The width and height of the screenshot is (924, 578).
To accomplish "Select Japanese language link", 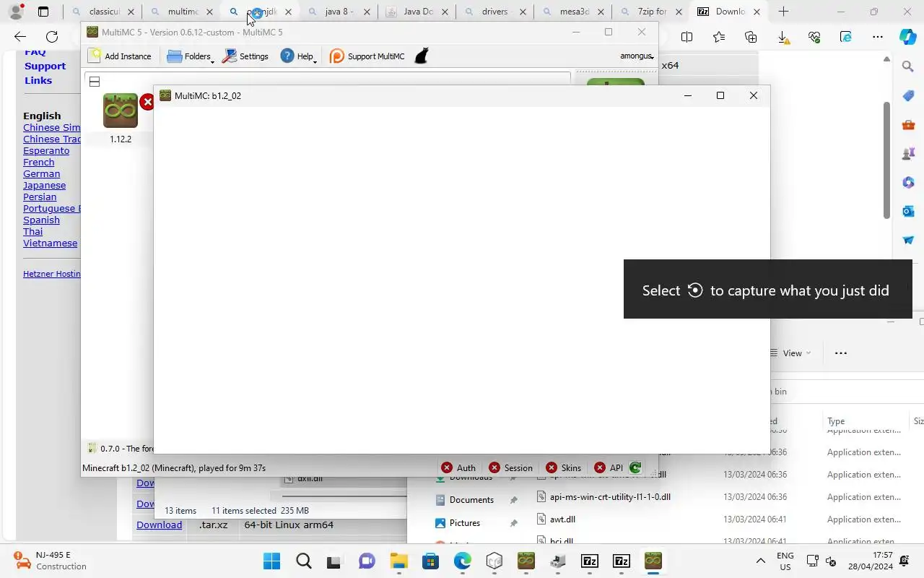I will (44, 185).
